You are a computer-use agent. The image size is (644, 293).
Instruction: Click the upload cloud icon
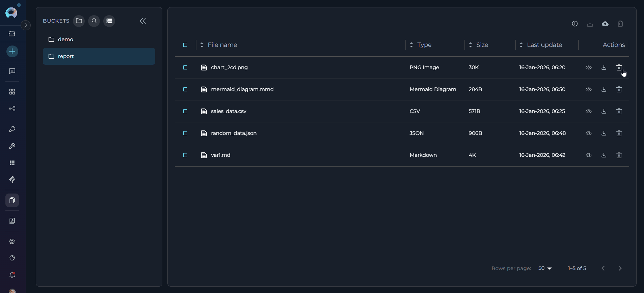tap(605, 24)
